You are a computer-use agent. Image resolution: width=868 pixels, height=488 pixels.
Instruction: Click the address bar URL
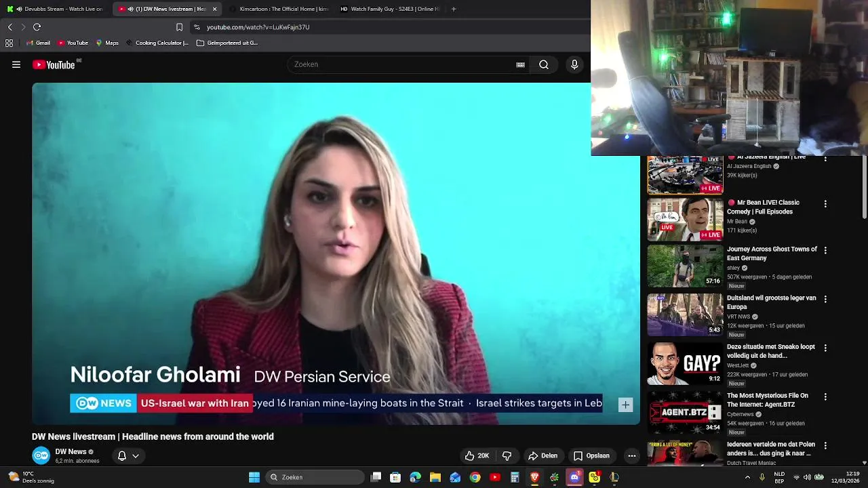pos(258,27)
